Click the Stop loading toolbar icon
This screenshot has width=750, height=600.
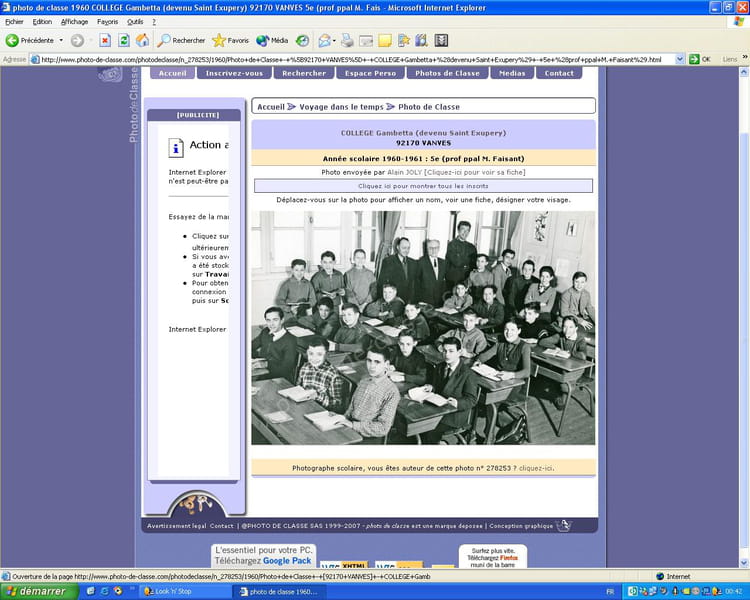(105, 41)
